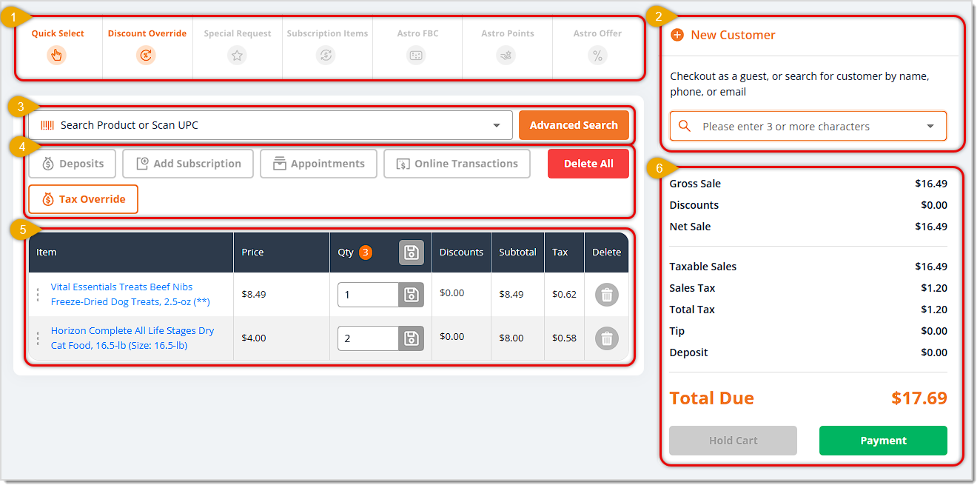Click the $8.00 subtotal cell
The height and width of the screenshot is (488, 980).
click(x=511, y=338)
